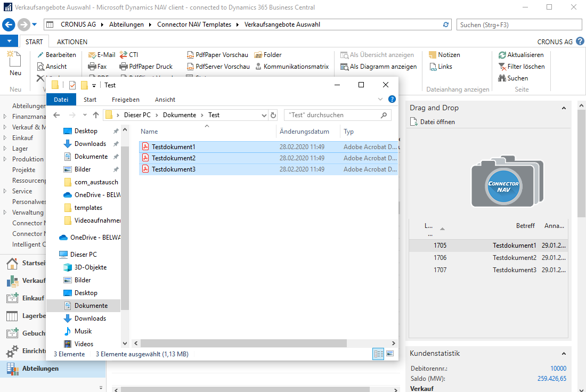
Task: Click the Connector NAV camera drop zone
Action: coord(507,181)
